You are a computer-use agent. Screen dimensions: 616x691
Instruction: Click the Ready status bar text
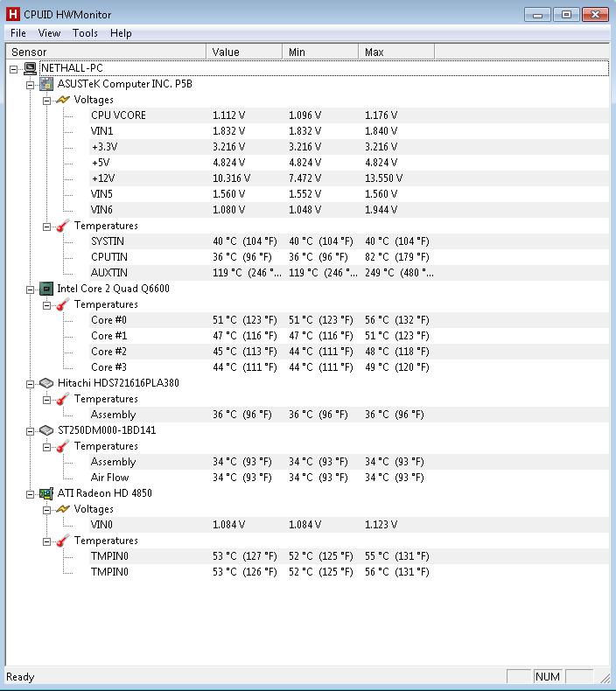tap(20, 677)
